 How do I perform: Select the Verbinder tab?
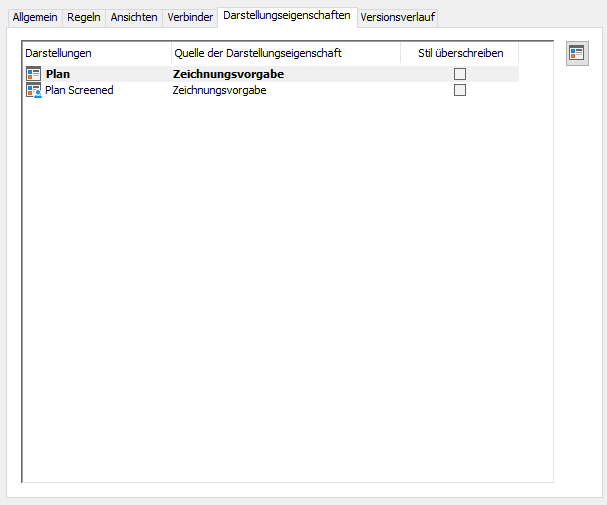[x=190, y=17]
